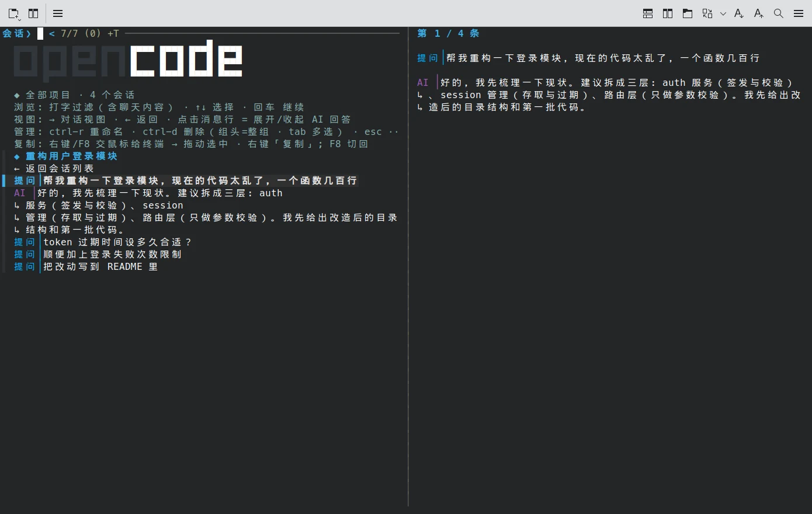
Task: Click the split-columns icon beside the new-tab icon
Action: tap(33, 13)
